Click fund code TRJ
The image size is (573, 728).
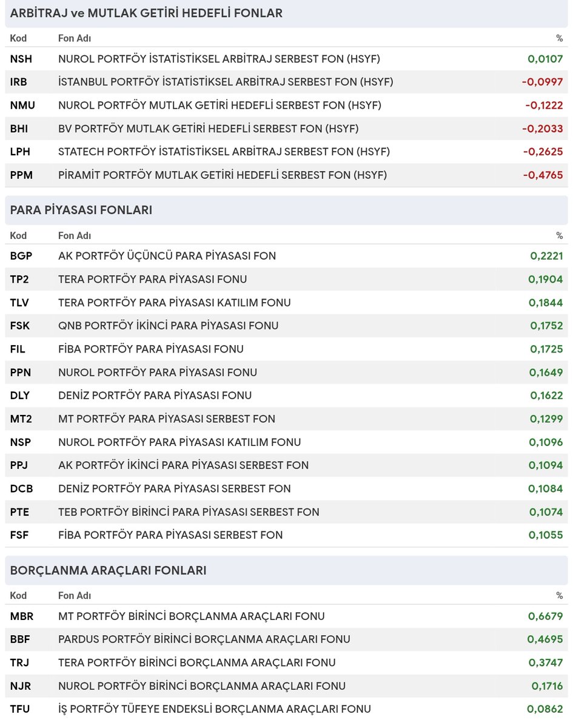tap(19, 663)
